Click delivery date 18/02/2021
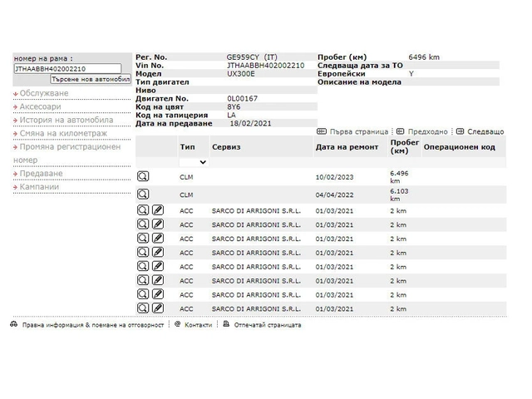Screen dimensions: 532x399 [251, 124]
